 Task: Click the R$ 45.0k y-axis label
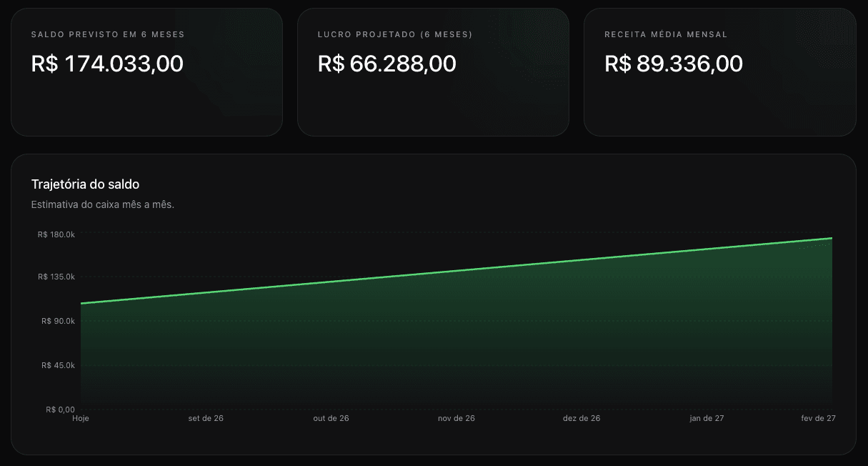pos(59,365)
